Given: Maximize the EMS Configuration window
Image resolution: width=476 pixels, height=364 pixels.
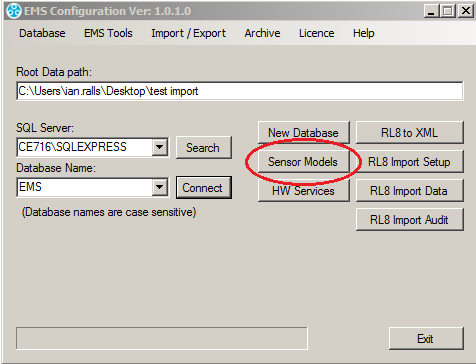Looking at the screenshot, I should (x=448, y=11).
